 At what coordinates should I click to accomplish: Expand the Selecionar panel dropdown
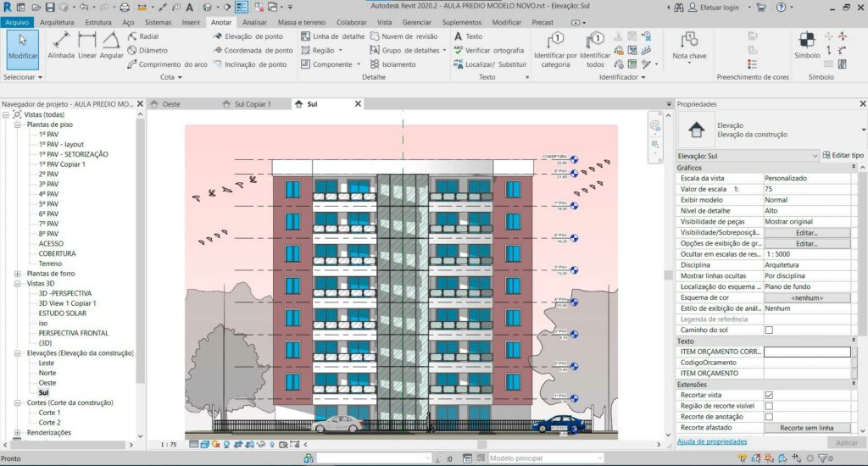(40, 77)
